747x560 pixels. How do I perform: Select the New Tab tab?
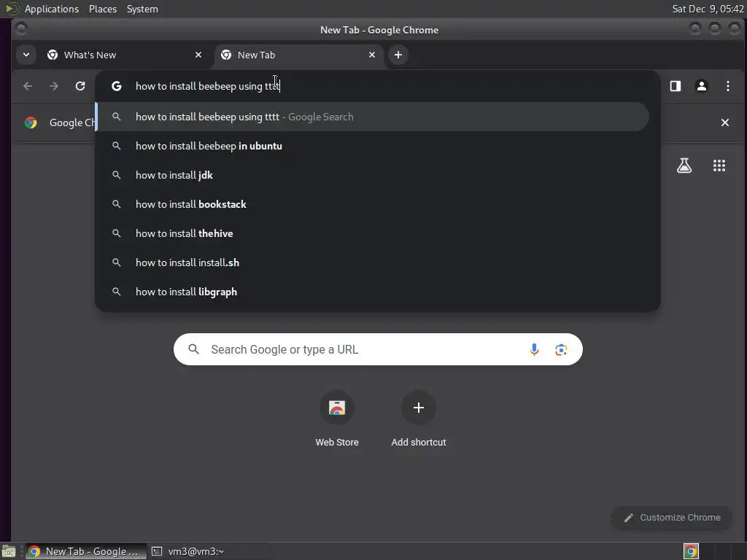298,55
